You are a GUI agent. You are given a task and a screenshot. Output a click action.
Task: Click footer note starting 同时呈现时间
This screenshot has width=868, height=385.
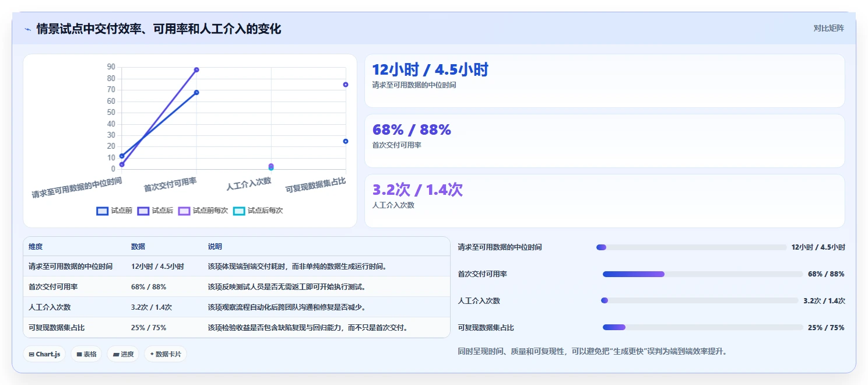click(x=593, y=351)
